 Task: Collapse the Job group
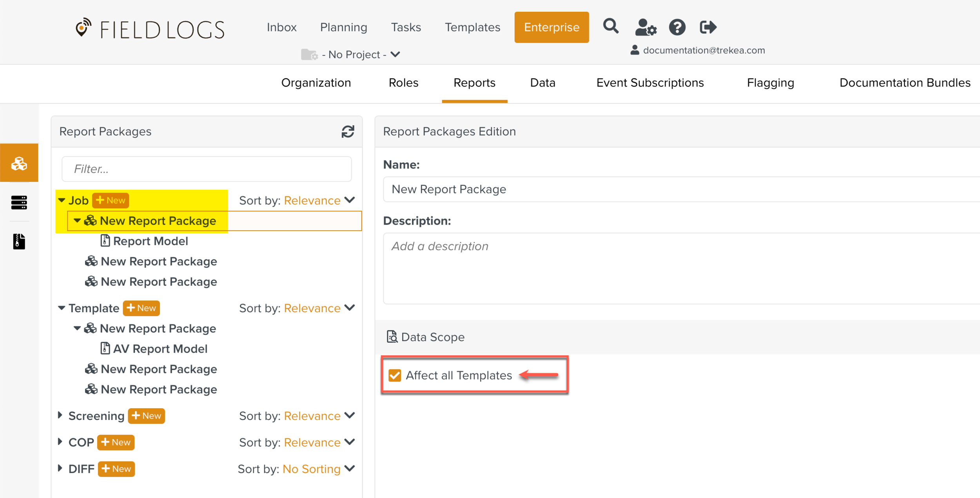pyautogui.click(x=62, y=200)
